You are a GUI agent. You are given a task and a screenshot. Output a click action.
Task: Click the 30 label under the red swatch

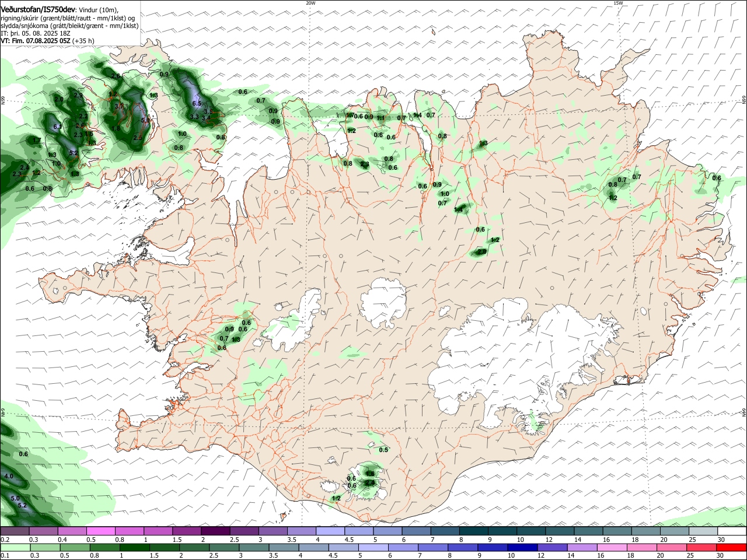click(x=721, y=556)
